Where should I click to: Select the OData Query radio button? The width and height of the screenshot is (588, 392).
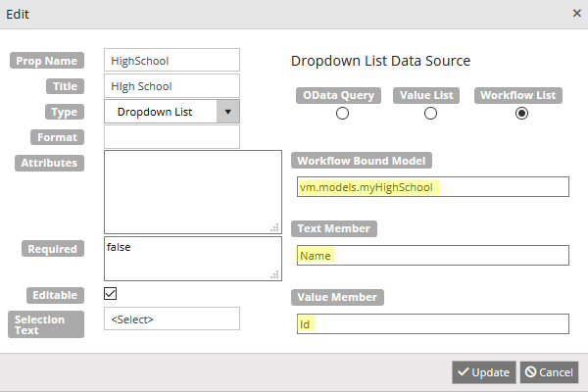coord(342,114)
